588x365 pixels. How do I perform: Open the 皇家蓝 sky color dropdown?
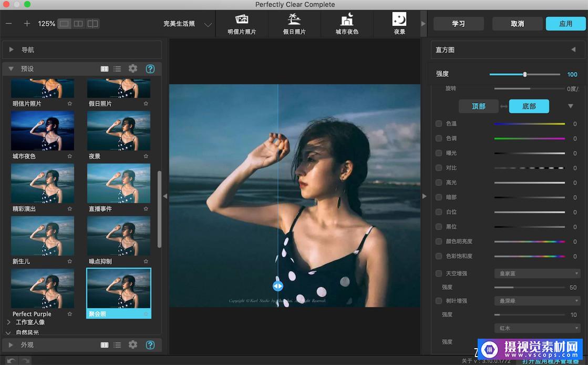coord(538,273)
